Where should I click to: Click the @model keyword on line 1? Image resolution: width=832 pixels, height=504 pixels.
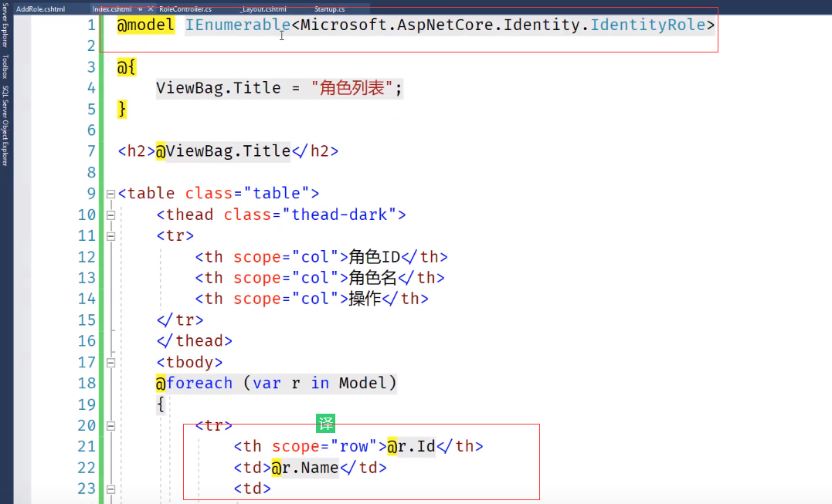146,25
